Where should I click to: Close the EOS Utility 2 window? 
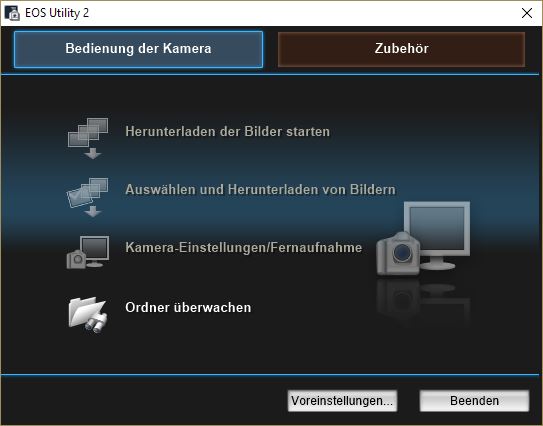point(527,13)
